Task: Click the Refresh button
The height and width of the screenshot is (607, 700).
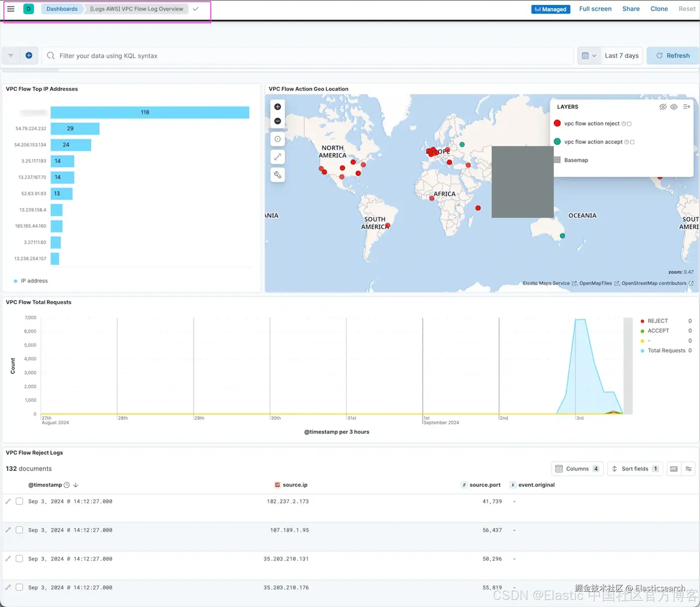Action: point(673,56)
